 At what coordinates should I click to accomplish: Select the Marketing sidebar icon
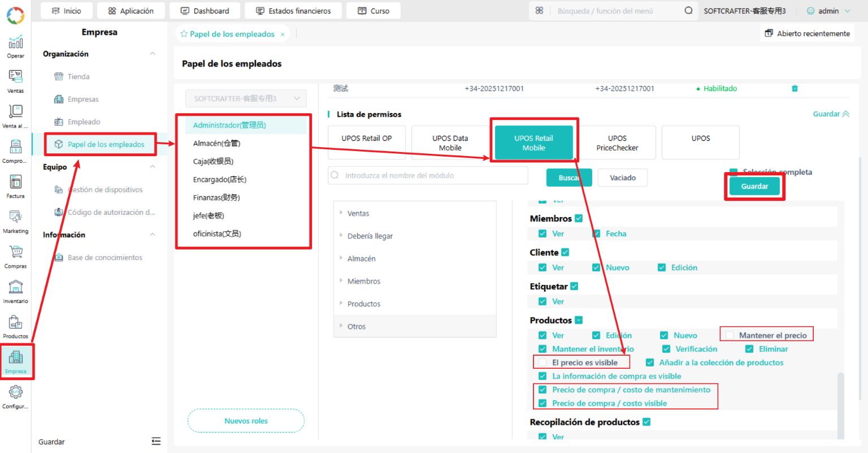15,222
